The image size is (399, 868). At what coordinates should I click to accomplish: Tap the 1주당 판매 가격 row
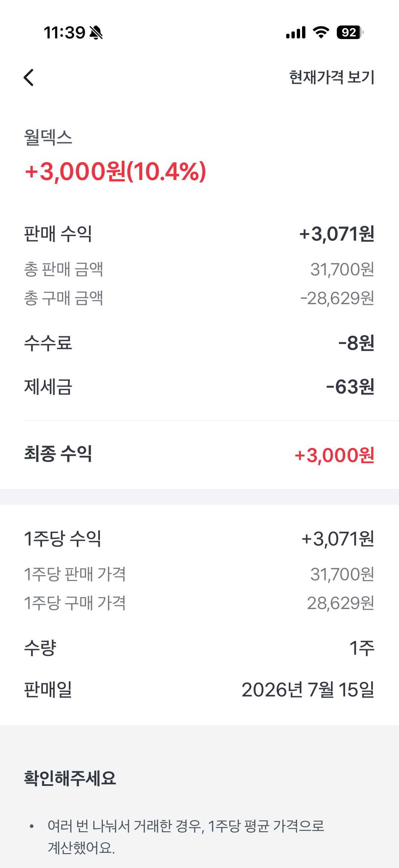coord(199,574)
